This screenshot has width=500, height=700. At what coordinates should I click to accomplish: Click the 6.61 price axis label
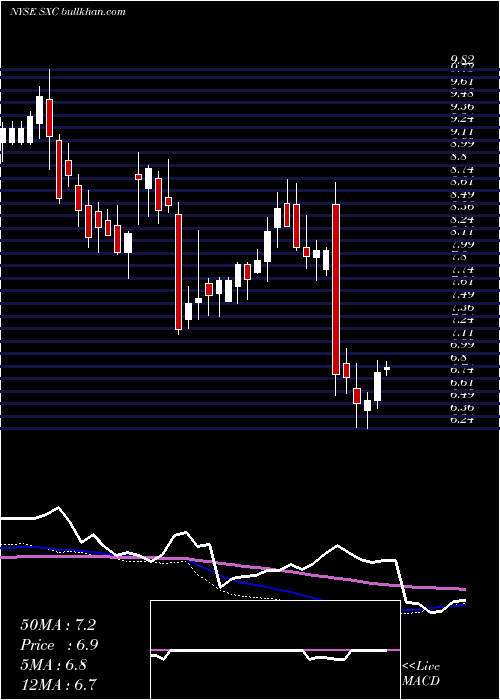462,383
